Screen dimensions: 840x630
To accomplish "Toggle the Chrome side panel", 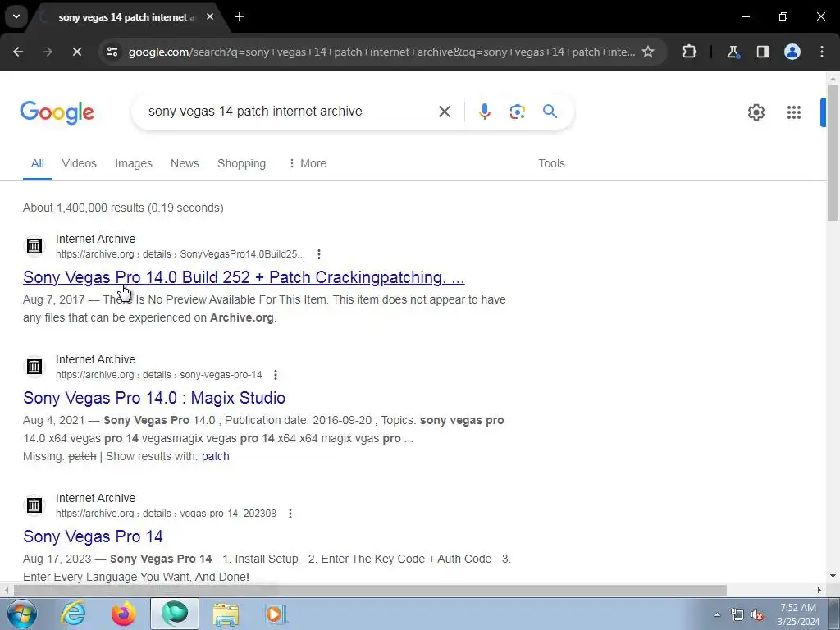I will tap(763, 52).
